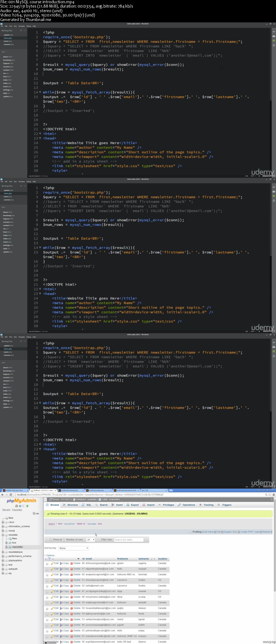
Task: Select the checkbox for row id 61
Action: (x=47, y=637)
